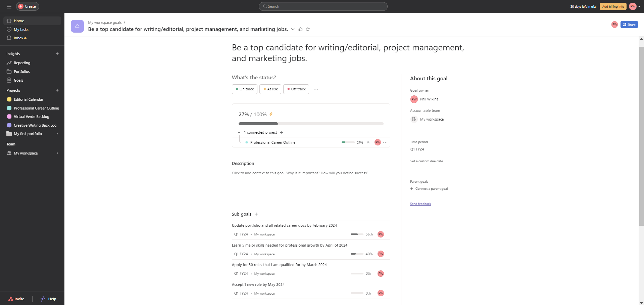Expand My first portfolio in sidebar
This screenshot has height=305, width=644.
click(57, 134)
